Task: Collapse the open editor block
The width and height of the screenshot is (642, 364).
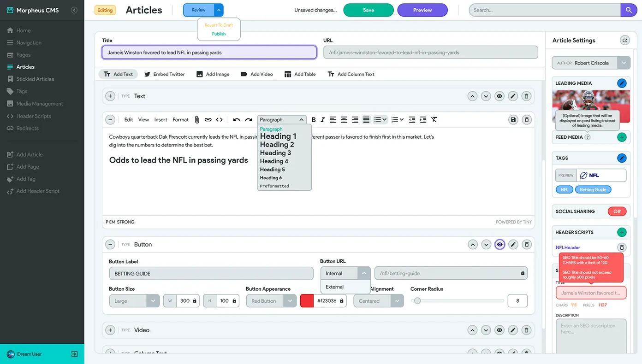Action: pyautogui.click(x=110, y=120)
